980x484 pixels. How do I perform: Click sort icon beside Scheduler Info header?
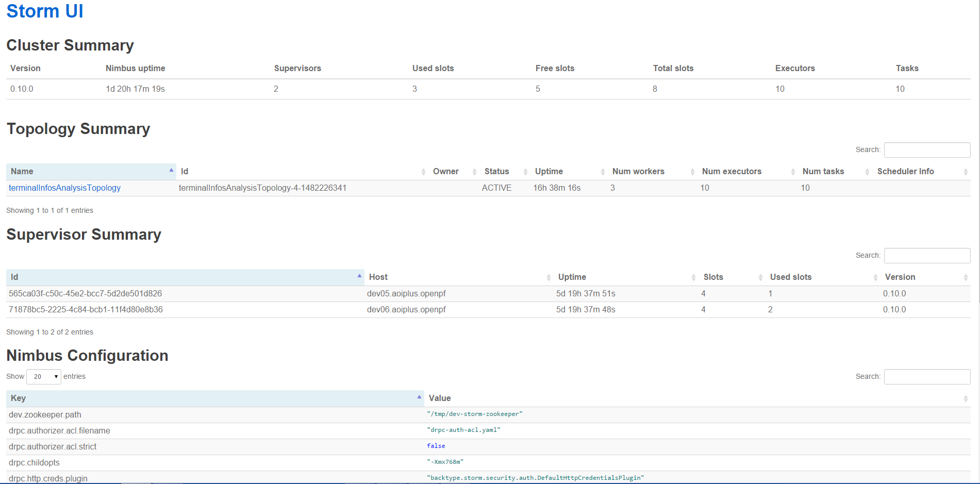tap(965, 172)
